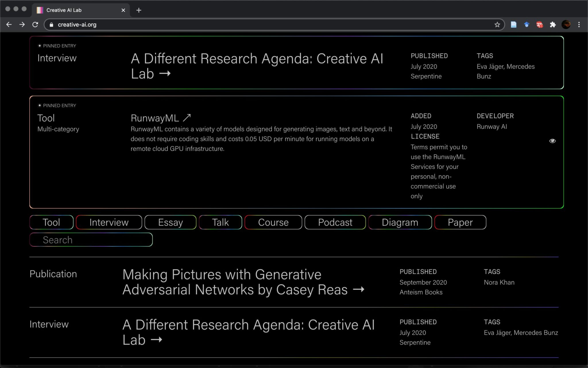Viewport: 588px width, 368px height.
Task: Open Chrome's three-dot menu
Action: pyautogui.click(x=579, y=24)
